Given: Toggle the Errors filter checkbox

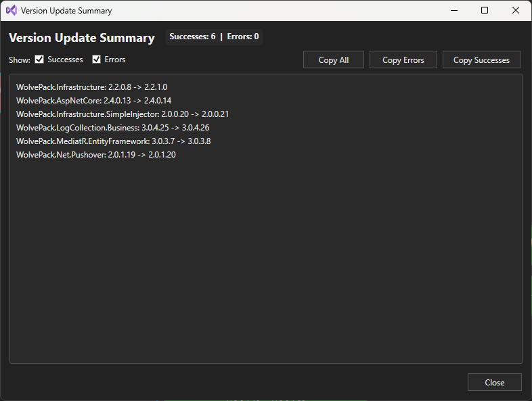Looking at the screenshot, I should (x=97, y=60).
